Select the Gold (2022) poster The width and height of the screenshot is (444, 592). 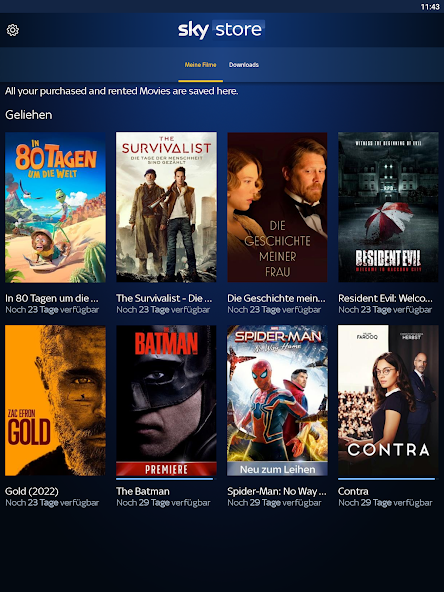[56, 400]
